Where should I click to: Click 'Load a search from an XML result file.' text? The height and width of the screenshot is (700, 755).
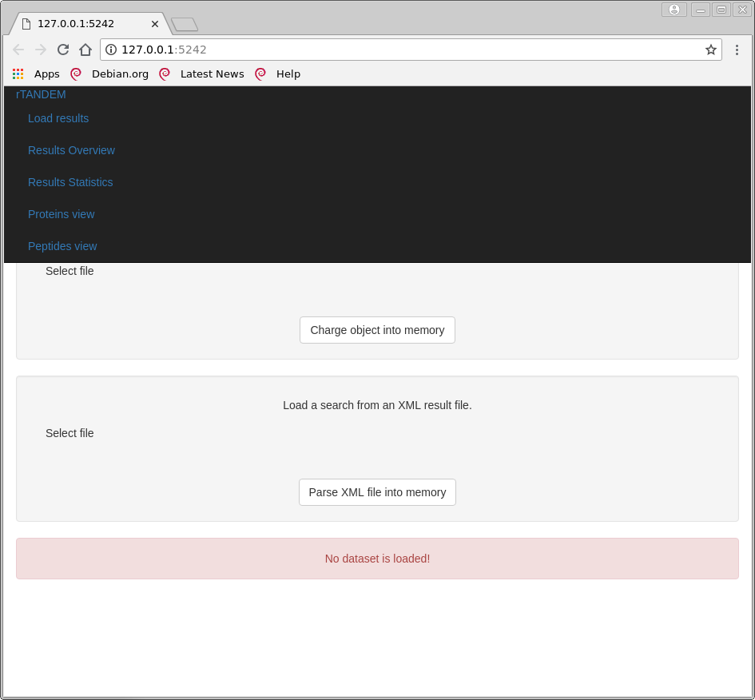[x=377, y=405]
